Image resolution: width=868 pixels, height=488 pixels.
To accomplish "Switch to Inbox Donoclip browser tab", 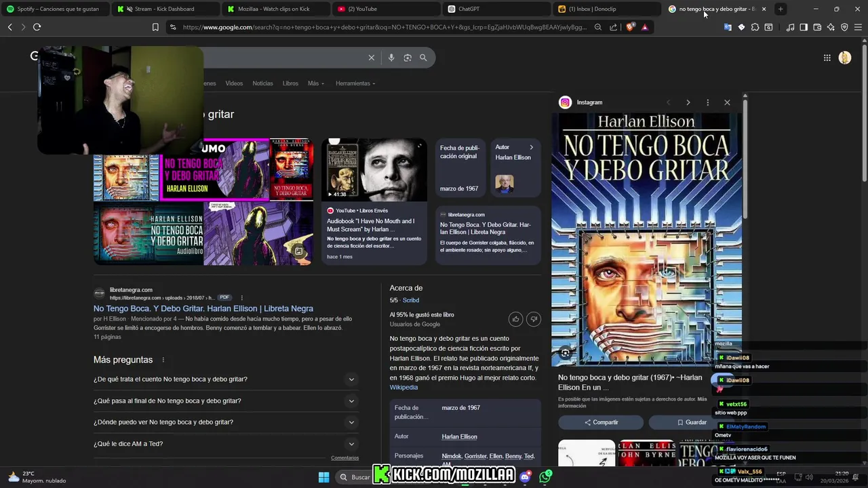I will [607, 9].
